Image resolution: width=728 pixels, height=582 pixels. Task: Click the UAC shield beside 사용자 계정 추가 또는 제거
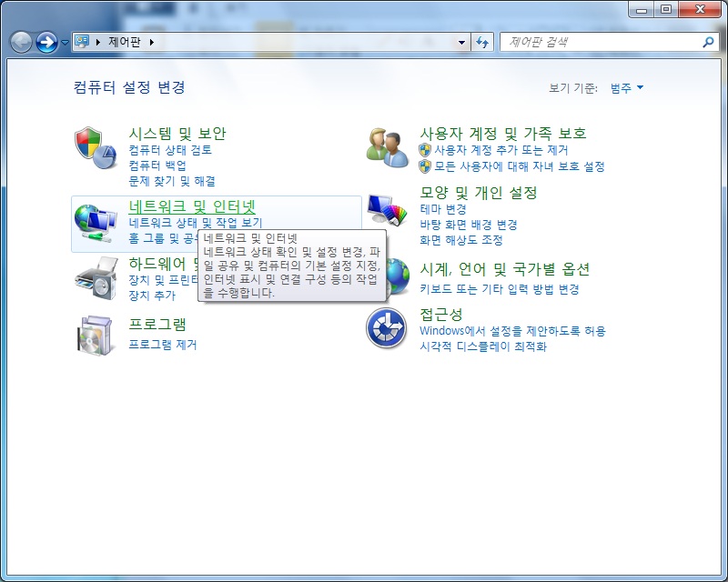(425, 150)
